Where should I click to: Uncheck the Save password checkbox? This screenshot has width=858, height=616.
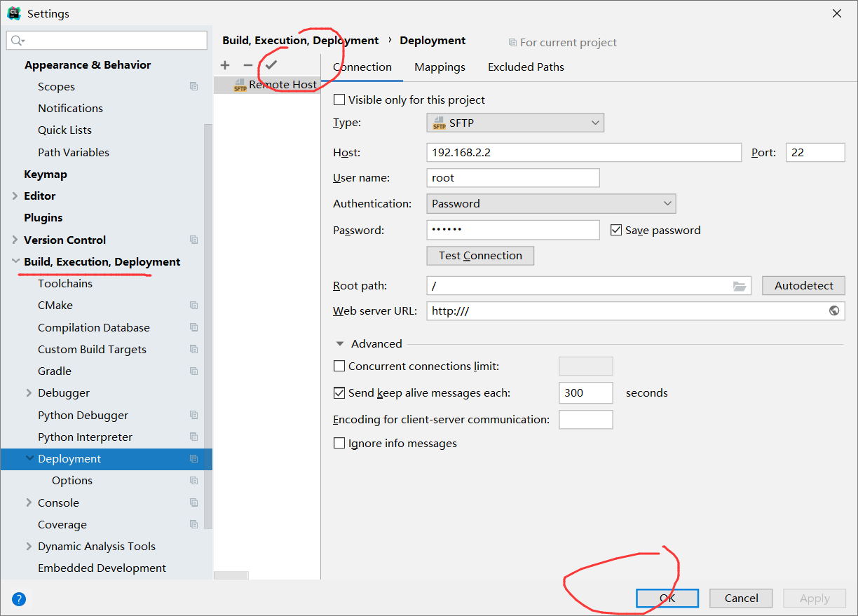[x=616, y=230]
